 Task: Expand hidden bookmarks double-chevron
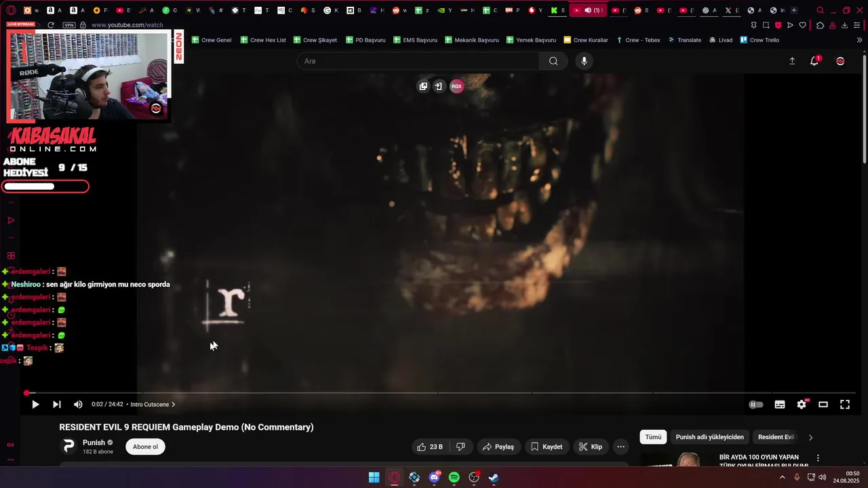(x=860, y=40)
